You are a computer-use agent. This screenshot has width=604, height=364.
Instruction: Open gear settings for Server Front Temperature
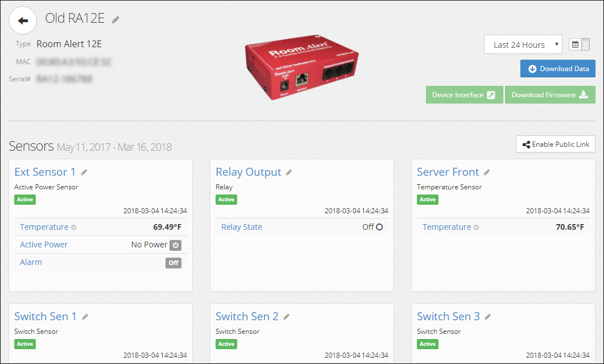[476, 227]
